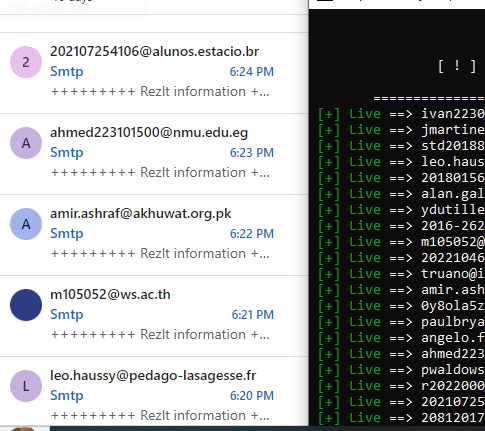Click terminal line Live ==> truano@i
The width and height of the screenshot is (485, 431).
tap(401, 274)
